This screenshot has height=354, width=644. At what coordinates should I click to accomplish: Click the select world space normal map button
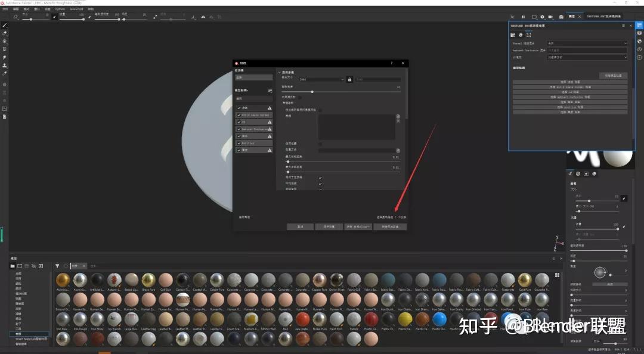pyautogui.click(x=570, y=87)
